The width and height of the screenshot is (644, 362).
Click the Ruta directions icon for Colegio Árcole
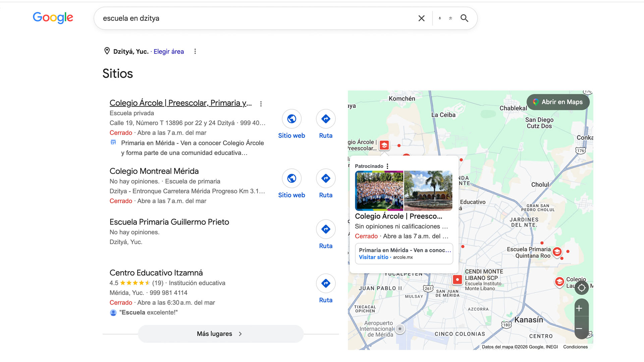click(326, 119)
